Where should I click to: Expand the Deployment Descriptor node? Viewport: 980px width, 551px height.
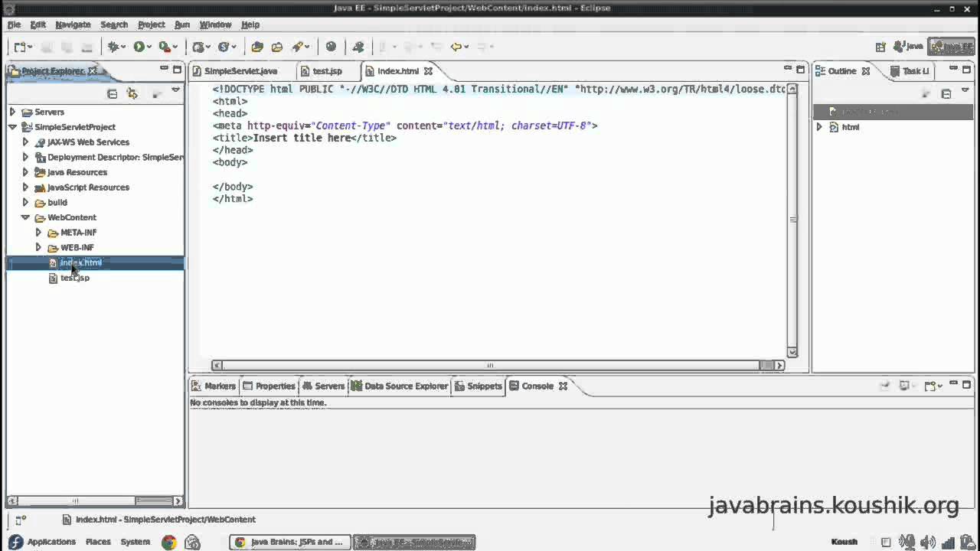pos(25,158)
